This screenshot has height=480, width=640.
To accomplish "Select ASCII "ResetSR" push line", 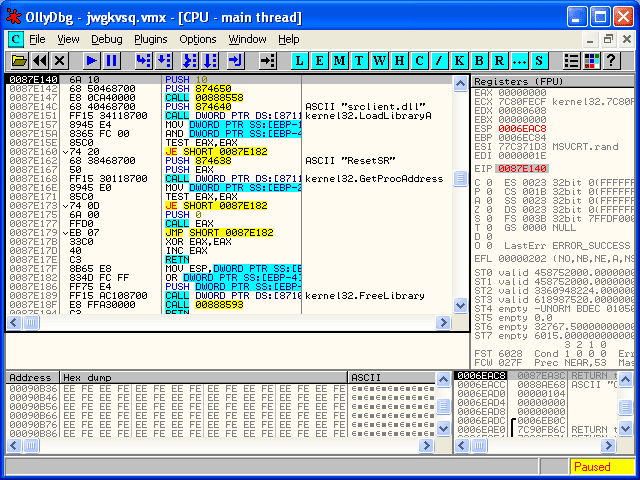I will tap(230, 160).
